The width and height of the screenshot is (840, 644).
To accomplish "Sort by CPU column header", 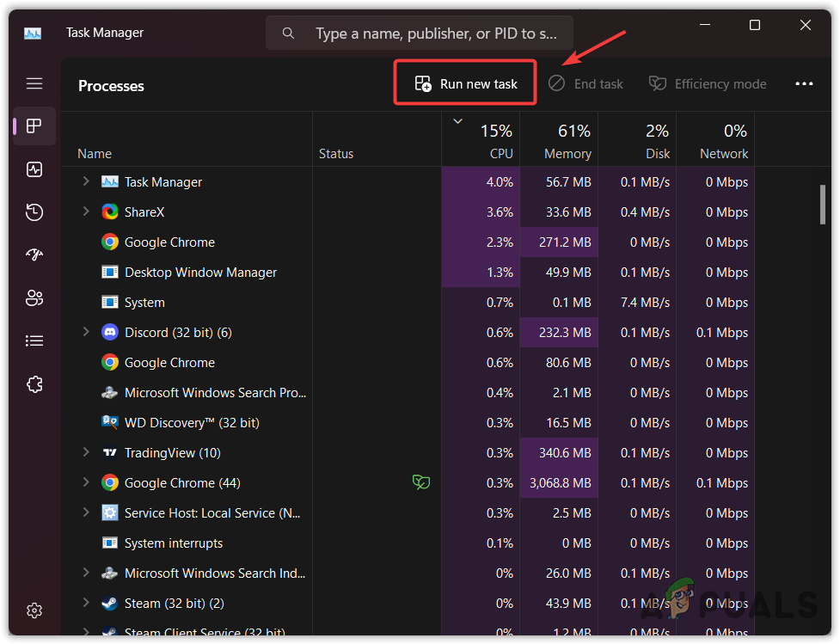I will click(481, 140).
